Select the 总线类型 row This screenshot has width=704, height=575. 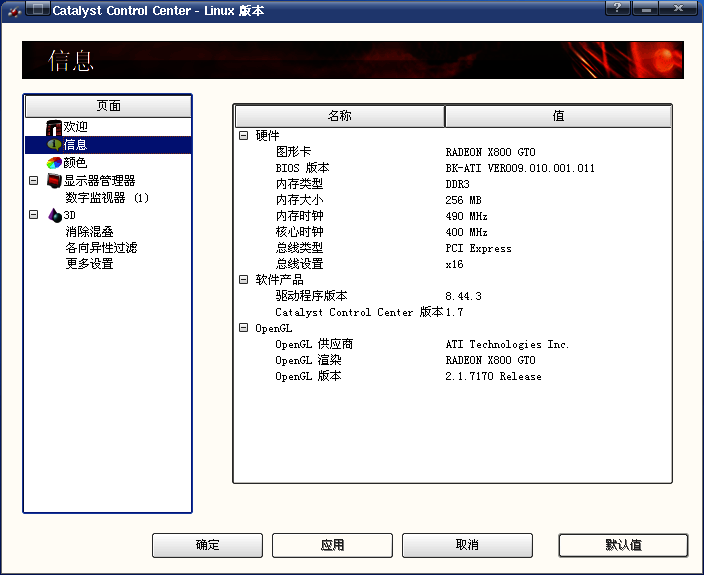[x=299, y=248]
